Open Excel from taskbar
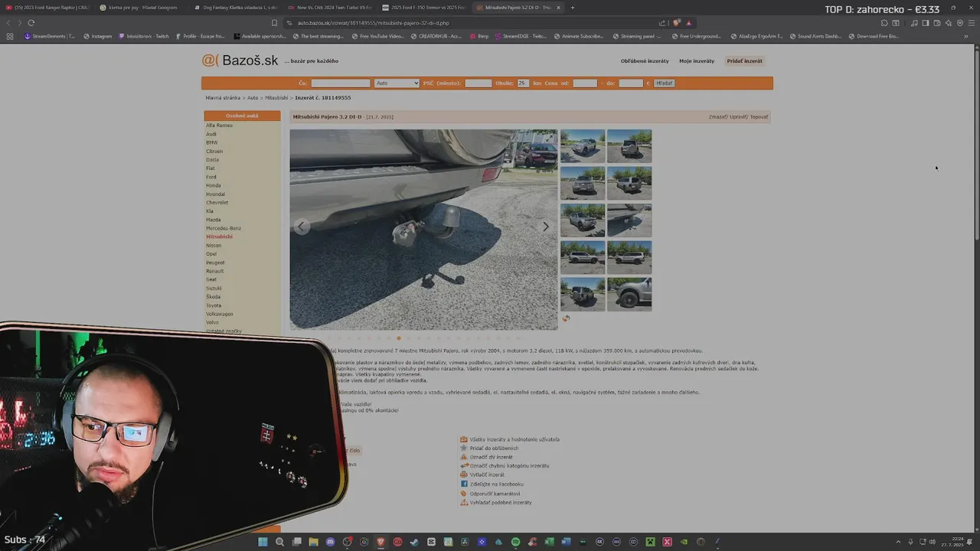Viewport: 980px width, 551px height. coord(549,542)
